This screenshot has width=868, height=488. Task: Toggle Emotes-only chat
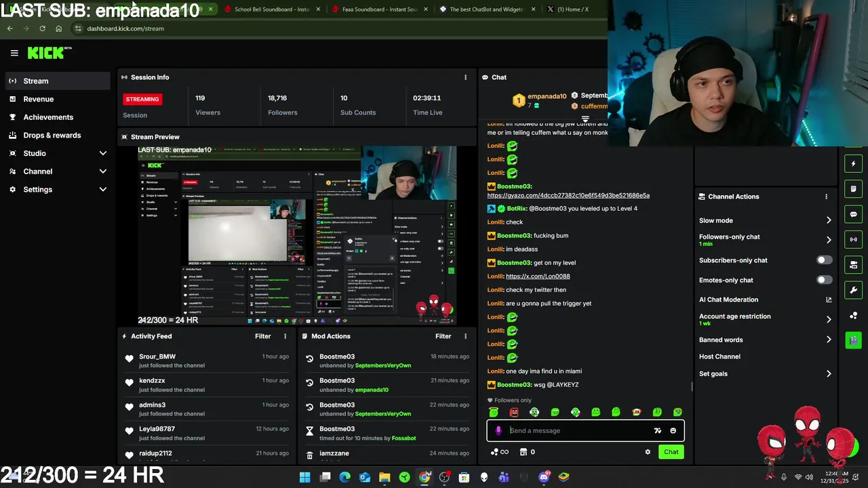tap(824, 280)
